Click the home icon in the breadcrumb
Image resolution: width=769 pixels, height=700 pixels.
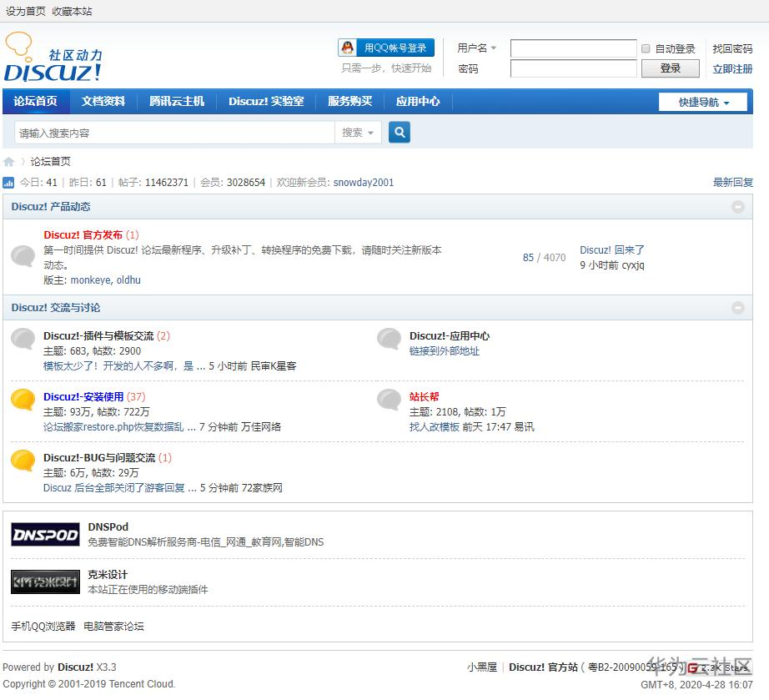pos(9,162)
